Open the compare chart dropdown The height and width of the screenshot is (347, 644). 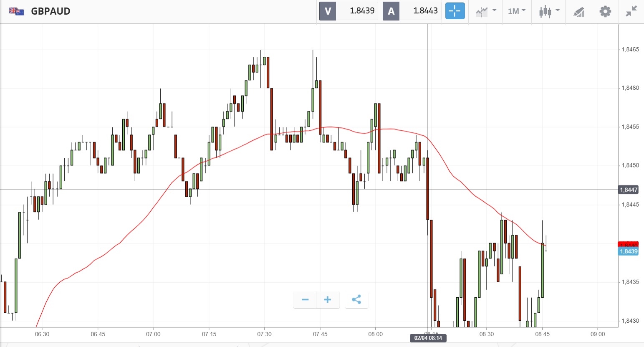point(486,11)
